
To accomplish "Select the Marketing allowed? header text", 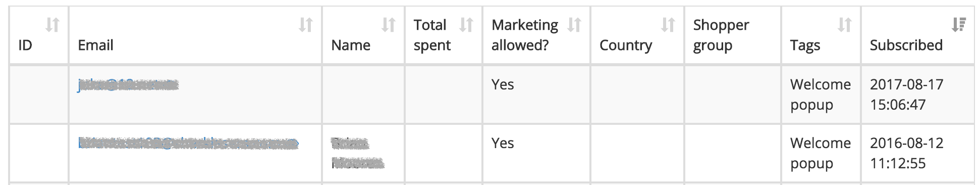I will tap(525, 35).
